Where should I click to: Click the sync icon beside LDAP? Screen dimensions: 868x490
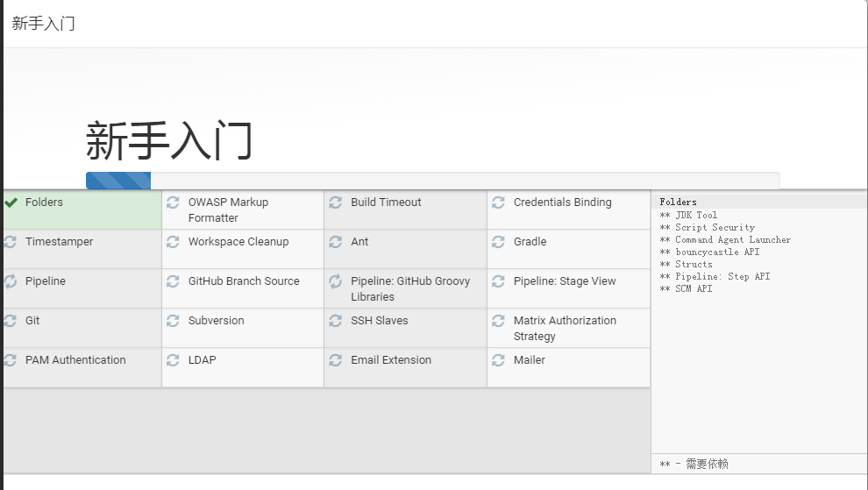click(173, 360)
